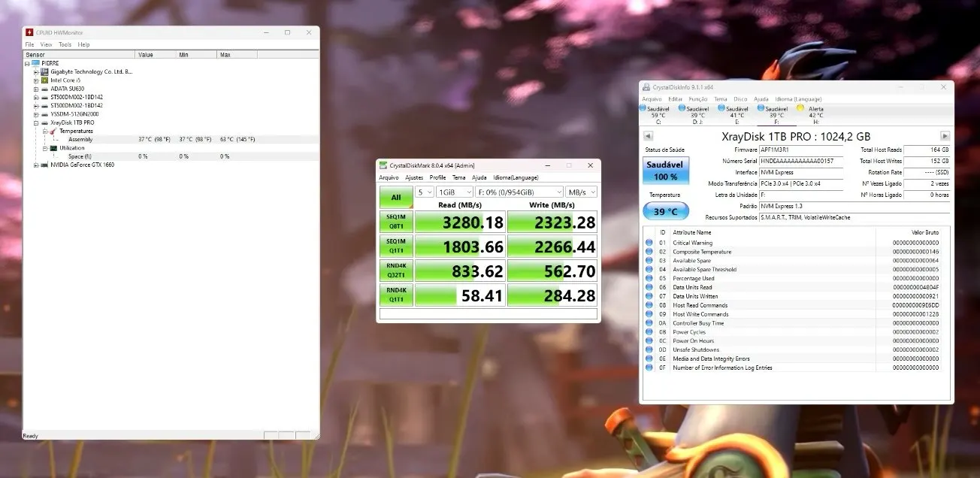This screenshot has height=478, width=980.
Task: Open the F: 0% drive selection dropdown
Action: (x=519, y=192)
